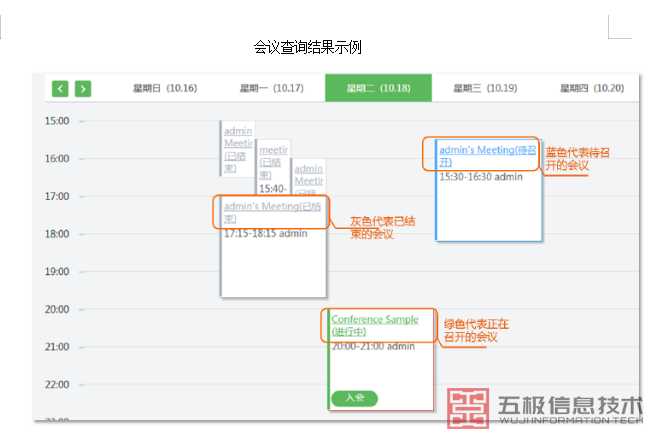Select the 星期四 (10.20) day tab
The image size is (667, 443).
(x=592, y=88)
